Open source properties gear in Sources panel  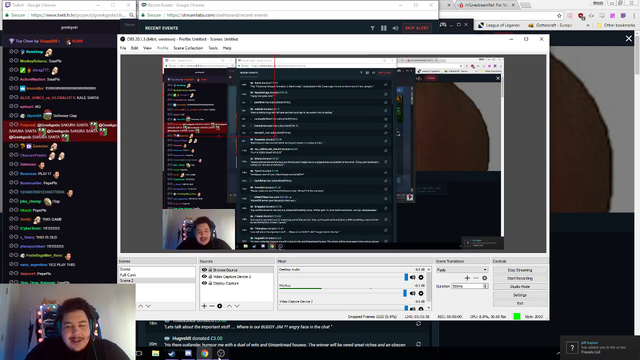[220, 306]
